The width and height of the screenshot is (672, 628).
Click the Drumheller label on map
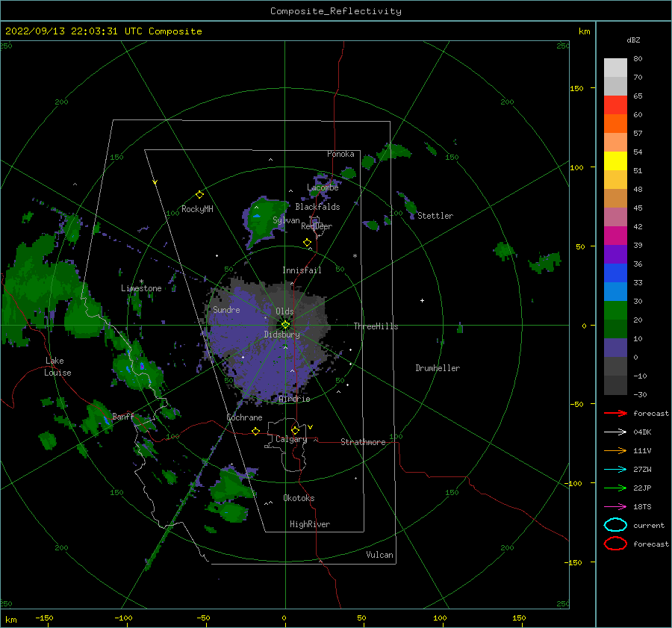tap(438, 368)
